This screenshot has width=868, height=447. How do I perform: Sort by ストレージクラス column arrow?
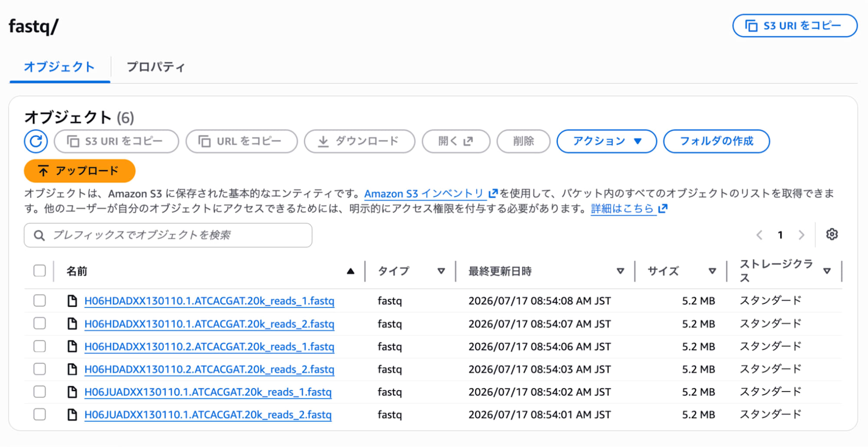(x=827, y=272)
